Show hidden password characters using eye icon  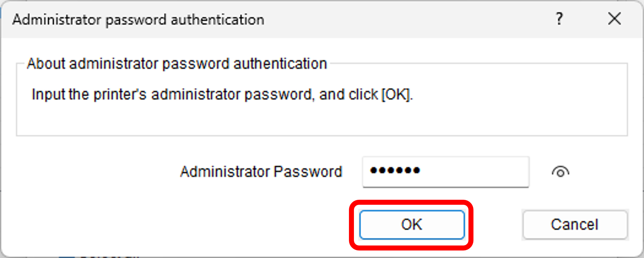coord(560,172)
